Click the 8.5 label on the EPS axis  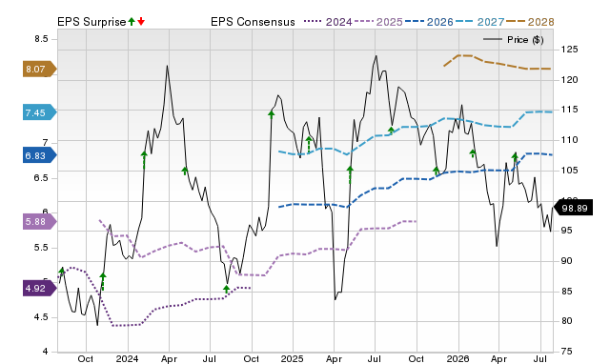[x=41, y=39]
